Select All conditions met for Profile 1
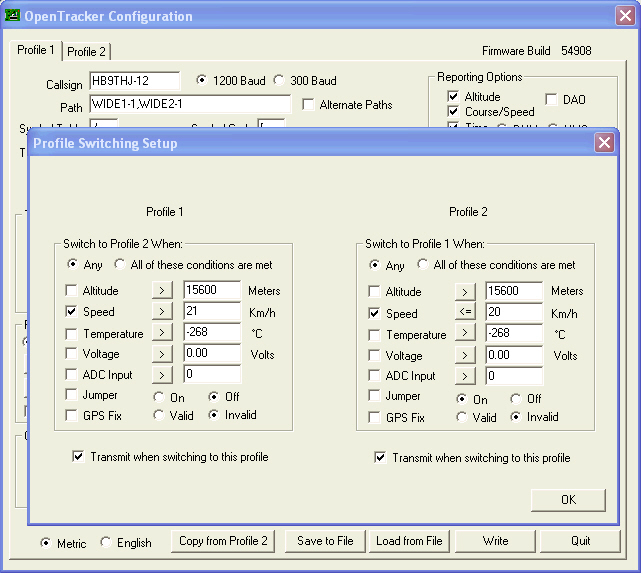641x573 pixels. [193, 264]
